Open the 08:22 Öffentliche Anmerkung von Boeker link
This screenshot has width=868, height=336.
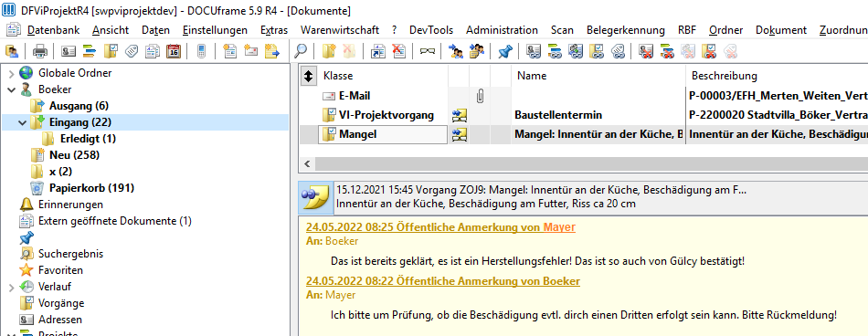[443, 281]
